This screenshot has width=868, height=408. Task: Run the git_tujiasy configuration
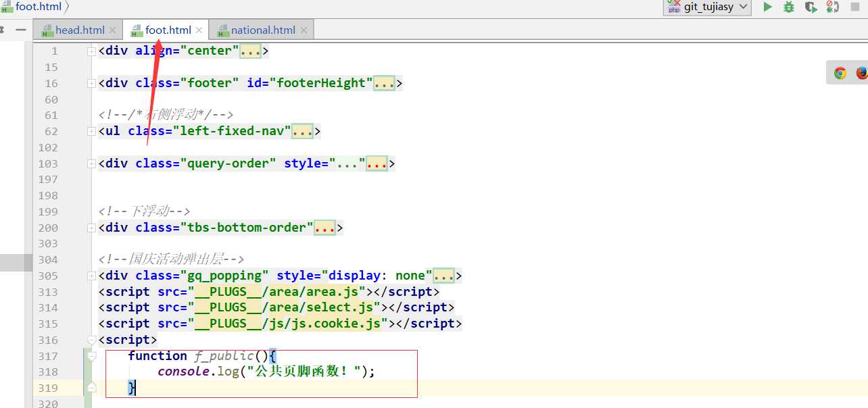(x=767, y=7)
